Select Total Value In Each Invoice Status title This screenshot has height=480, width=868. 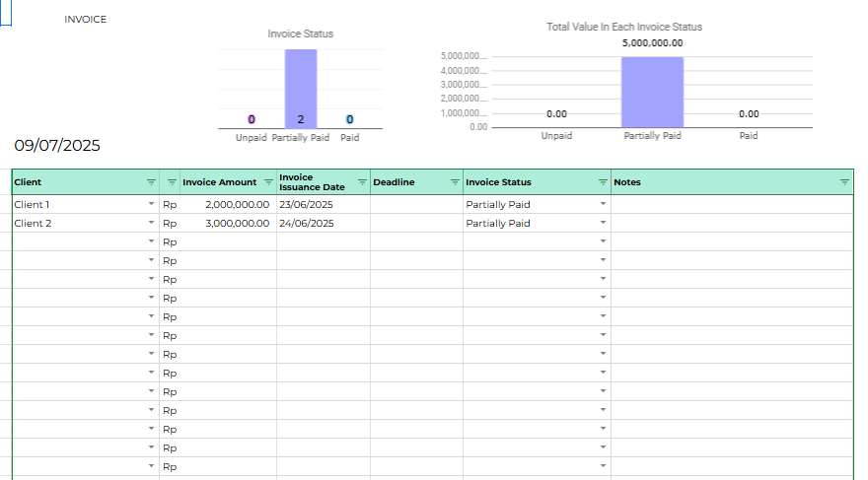click(x=624, y=27)
